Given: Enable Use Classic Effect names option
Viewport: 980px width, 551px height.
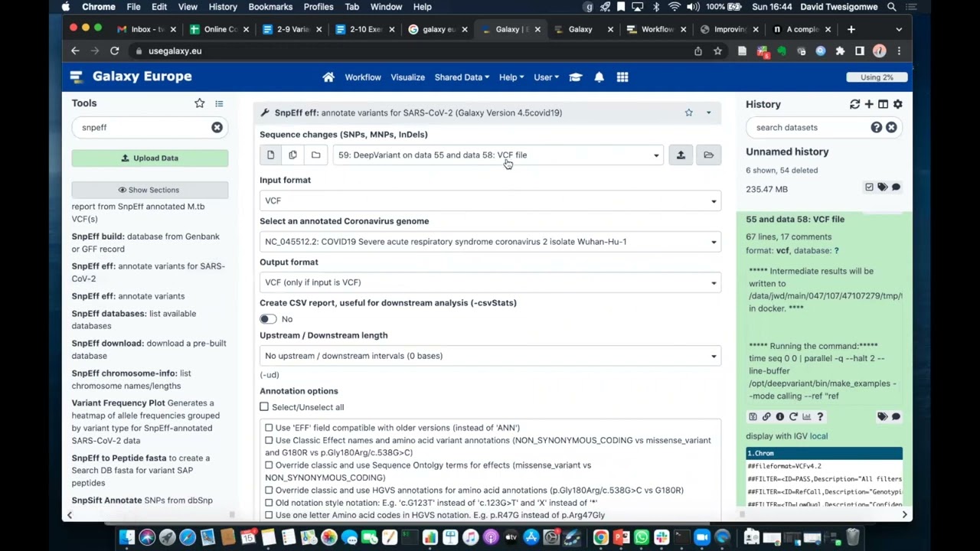Looking at the screenshot, I should click(x=269, y=440).
